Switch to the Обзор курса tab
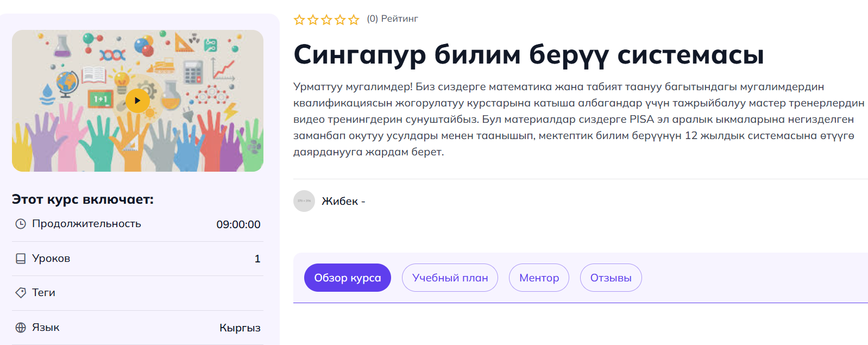The image size is (868, 345). point(348,278)
